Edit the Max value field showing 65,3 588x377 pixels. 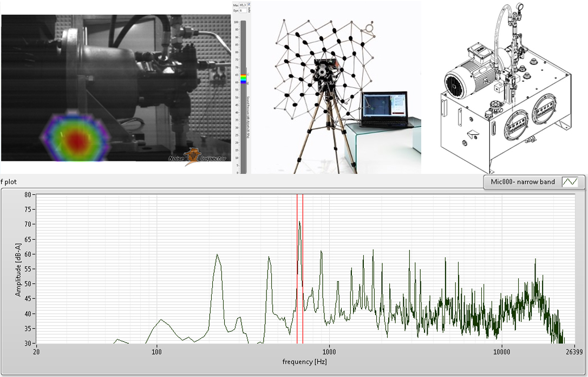click(243, 5)
